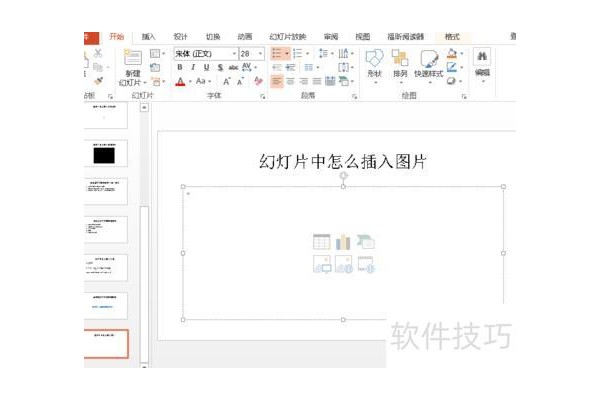Viewport: 600px width, 400px height.
Task: Insert picture from file via placeholder icon
Action: (321, 264)
